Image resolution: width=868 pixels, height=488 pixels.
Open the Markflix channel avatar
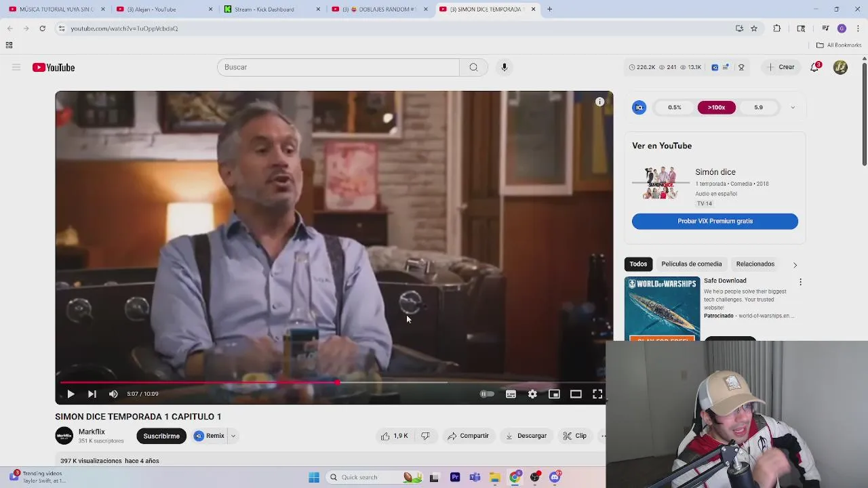[64, 436]
